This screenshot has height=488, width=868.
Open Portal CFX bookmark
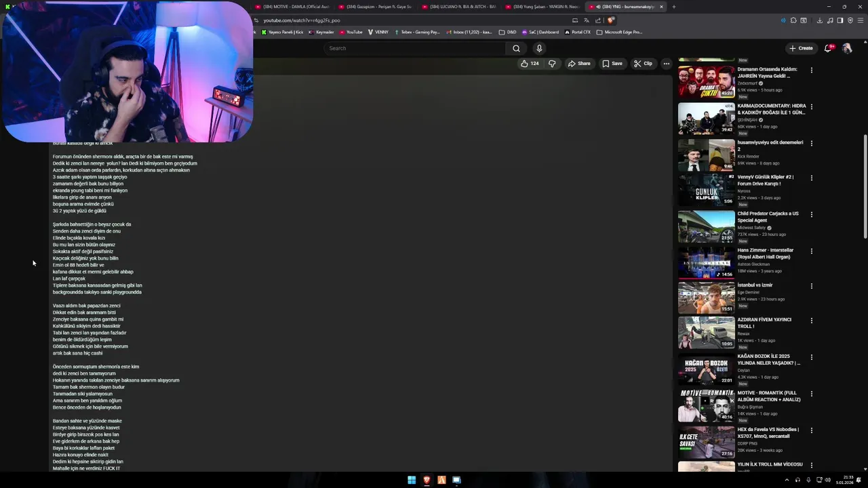(578, 32)
